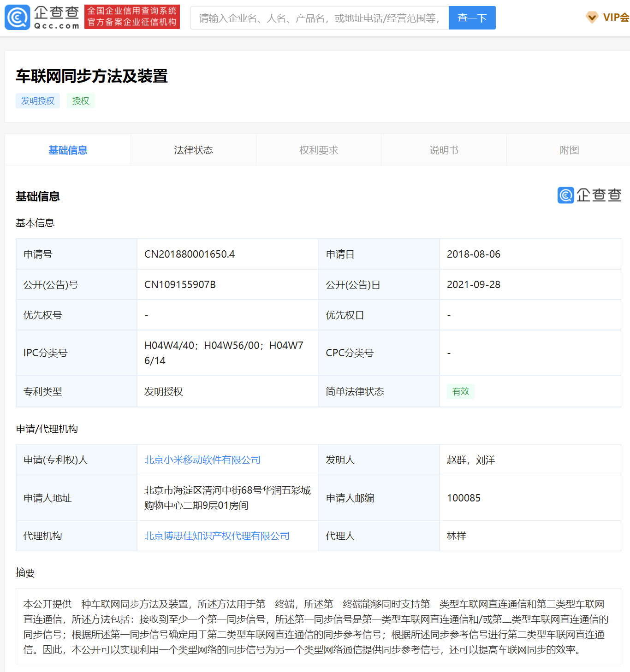Focus the company name search field
Viewport: 630px width, 672px height.
point(319,18)
